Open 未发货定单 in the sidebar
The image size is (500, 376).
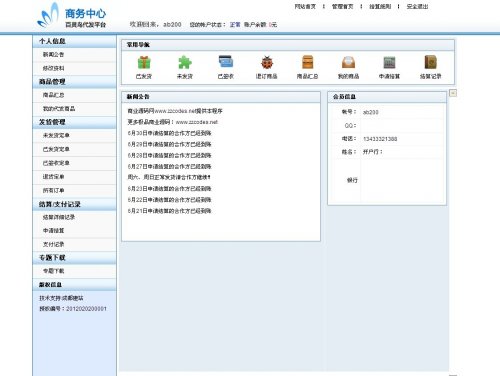tap(56, 136)
